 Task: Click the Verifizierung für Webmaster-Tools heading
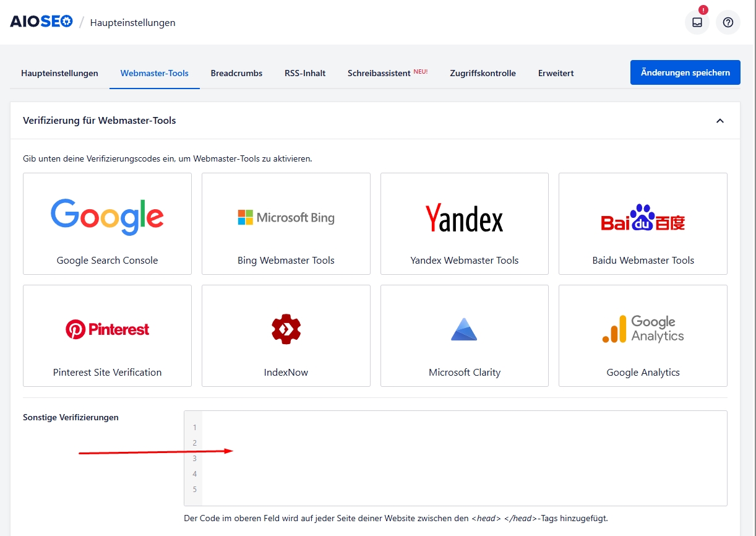click(x=100, y=121)
